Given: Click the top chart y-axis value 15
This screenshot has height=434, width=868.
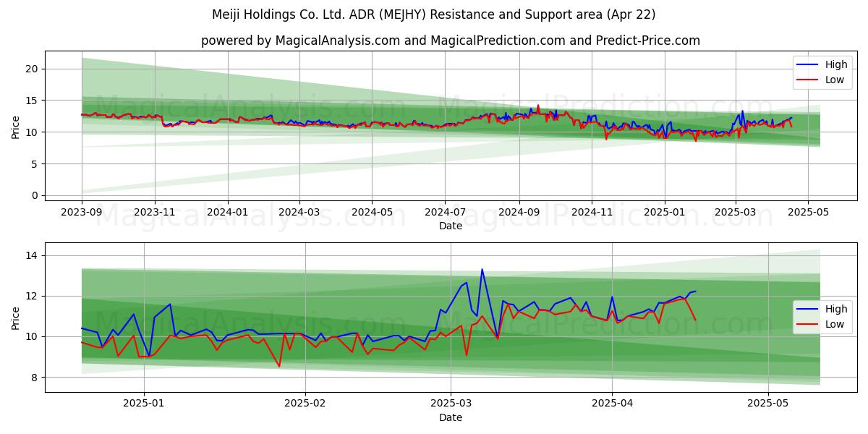Looking at the screenshot, I should pyautogui.click(x=33, y=101).
